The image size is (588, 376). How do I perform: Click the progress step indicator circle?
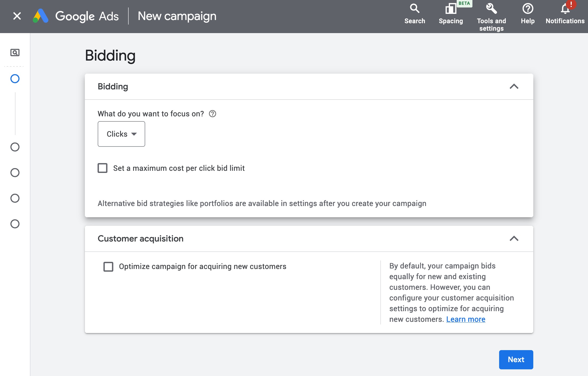tap(15, 79)
